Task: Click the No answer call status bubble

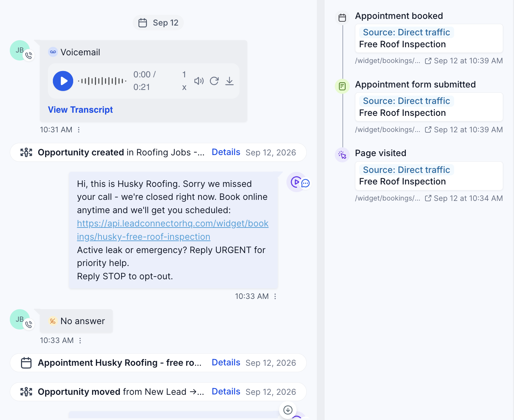Action: pos(76,321)
